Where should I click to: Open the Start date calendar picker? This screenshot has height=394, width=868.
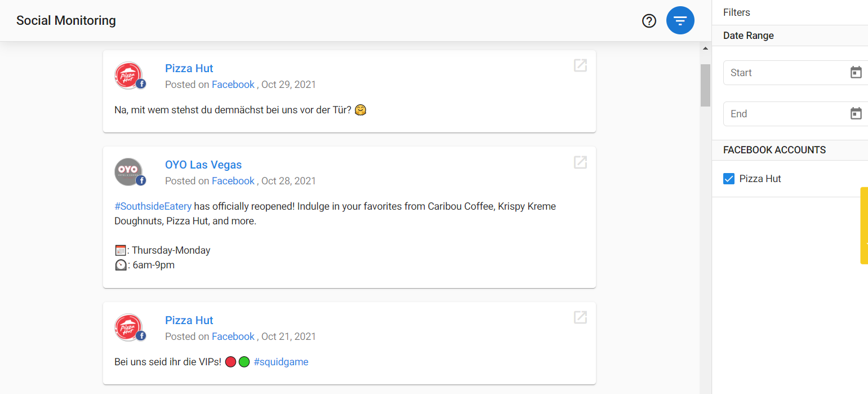pyautogui.click(x=856, y=73)
